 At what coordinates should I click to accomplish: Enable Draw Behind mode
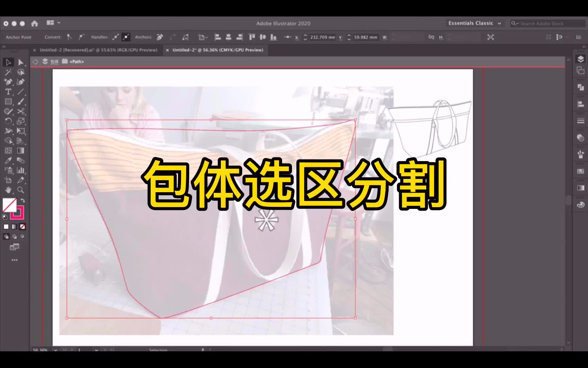point(14,236)
